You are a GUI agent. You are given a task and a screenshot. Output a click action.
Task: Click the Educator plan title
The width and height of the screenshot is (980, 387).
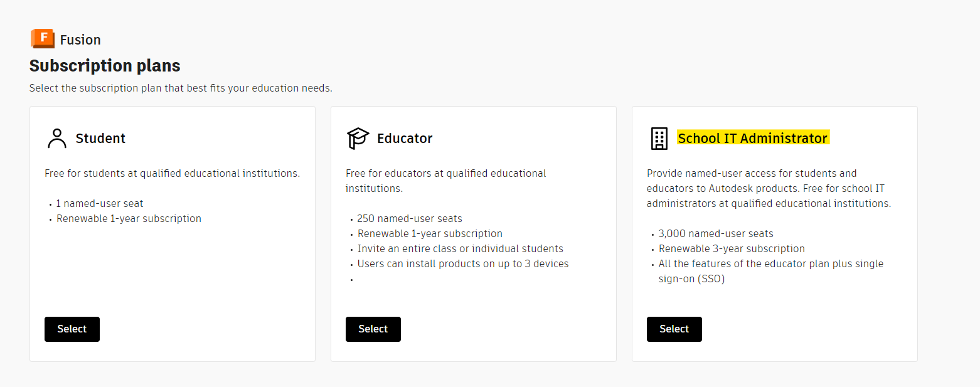click(404, 139)
